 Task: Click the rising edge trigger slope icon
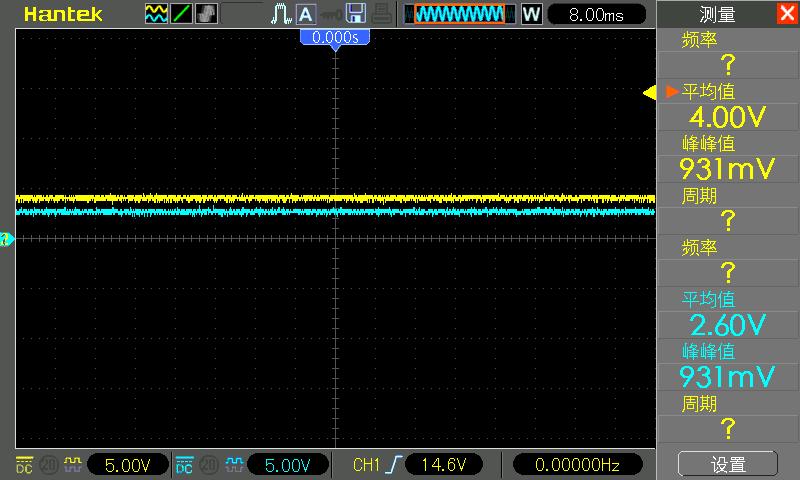coord(394,465)
